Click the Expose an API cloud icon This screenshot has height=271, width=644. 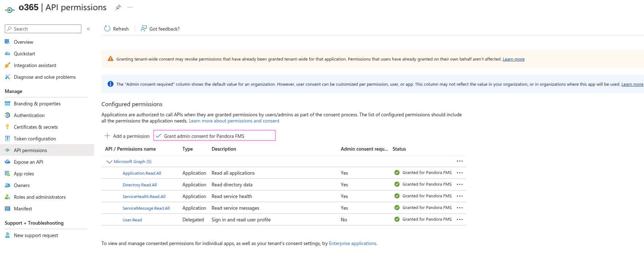(7, 162)
